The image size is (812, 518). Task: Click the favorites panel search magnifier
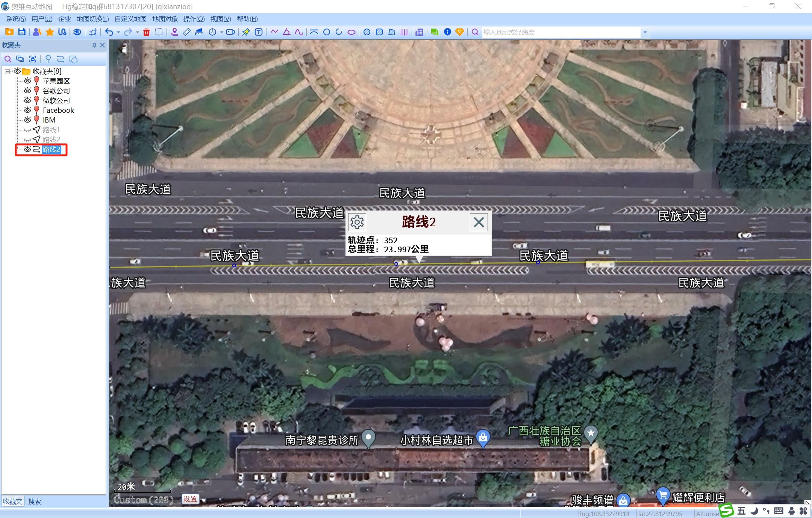coord(8,59)
